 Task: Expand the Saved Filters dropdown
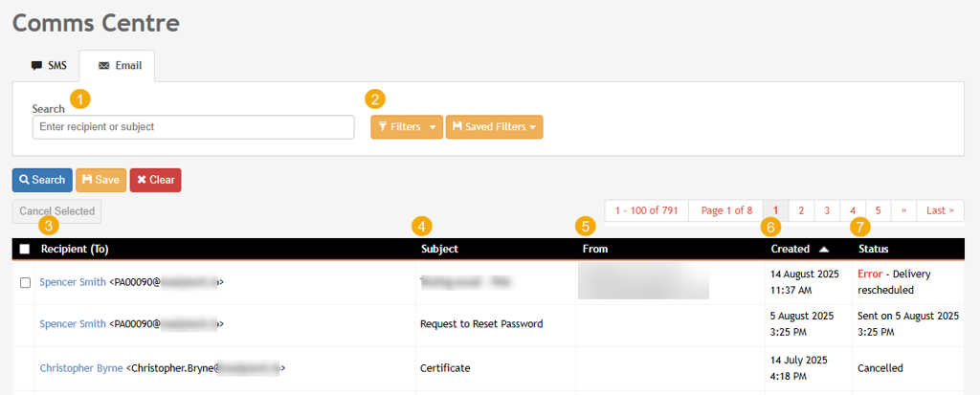click(x=495, y=127)
